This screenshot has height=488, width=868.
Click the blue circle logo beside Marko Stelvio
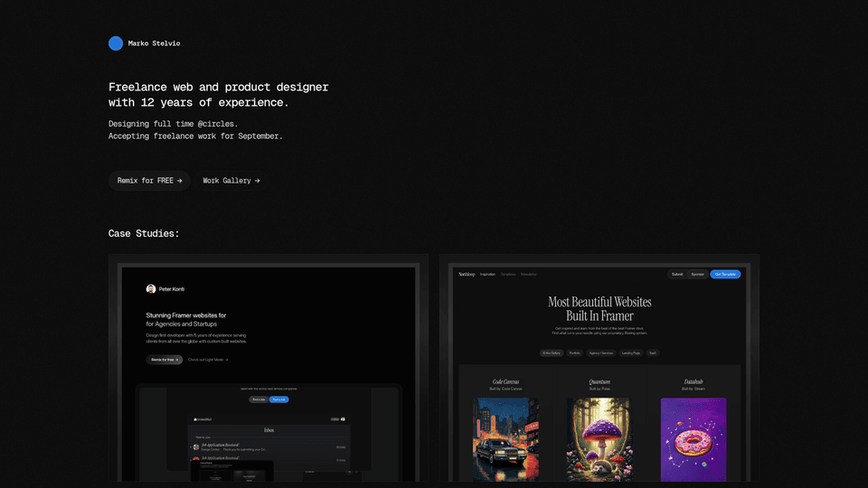[x=116, y=43]
